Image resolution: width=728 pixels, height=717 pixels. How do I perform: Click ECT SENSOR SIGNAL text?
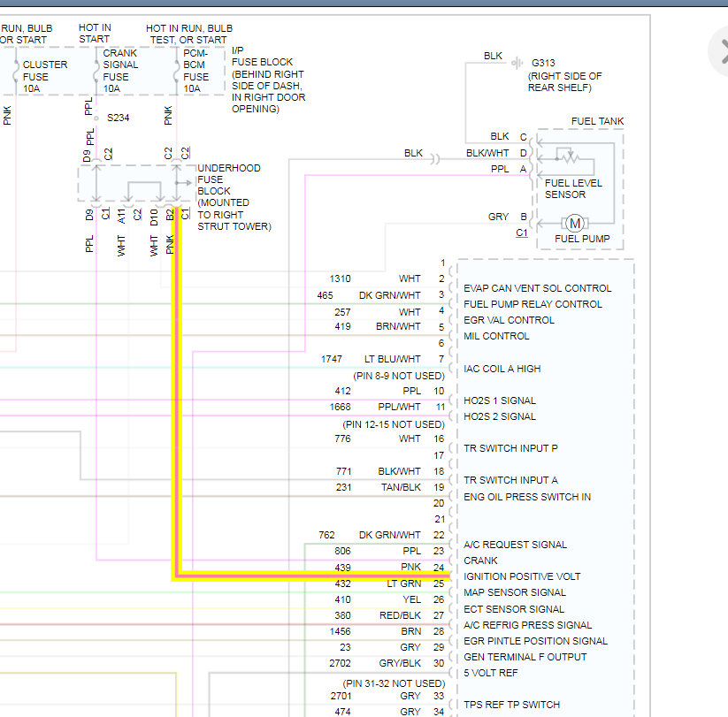click(x=514, y=609)
